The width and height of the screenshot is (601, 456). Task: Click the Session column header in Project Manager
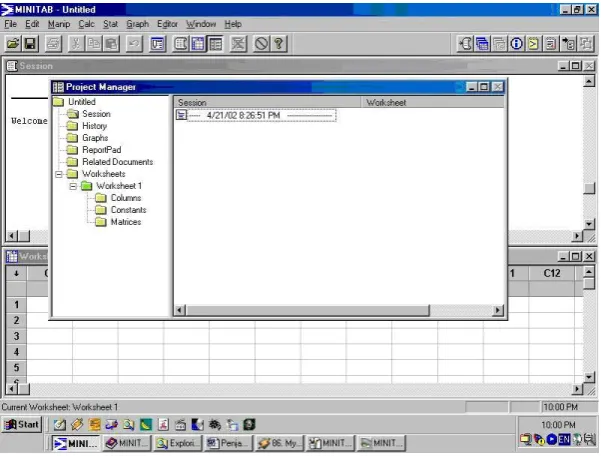(x=268, y=102)
